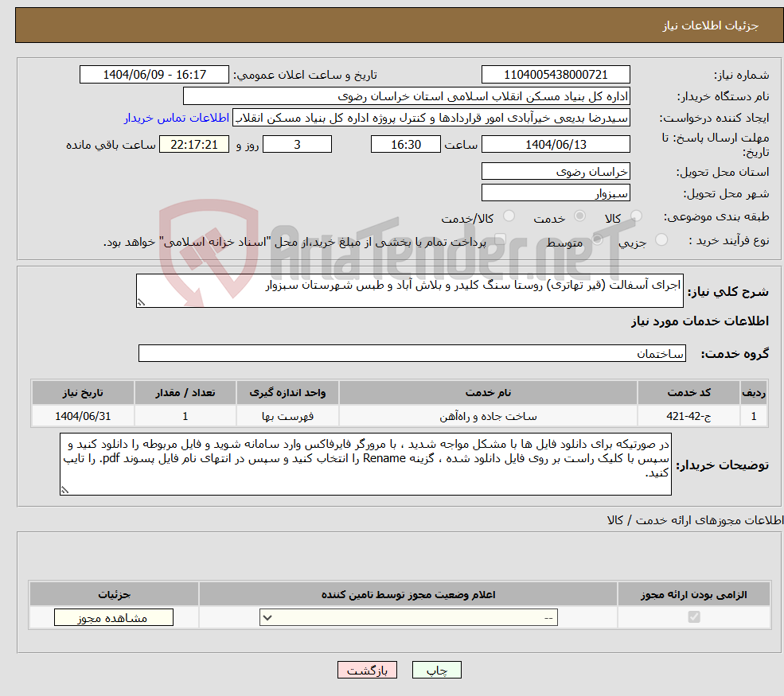This screenshot has width=784, height=696.
Task: Click the countdown timer showing 22:17:21
Action: tap(195, 144)
